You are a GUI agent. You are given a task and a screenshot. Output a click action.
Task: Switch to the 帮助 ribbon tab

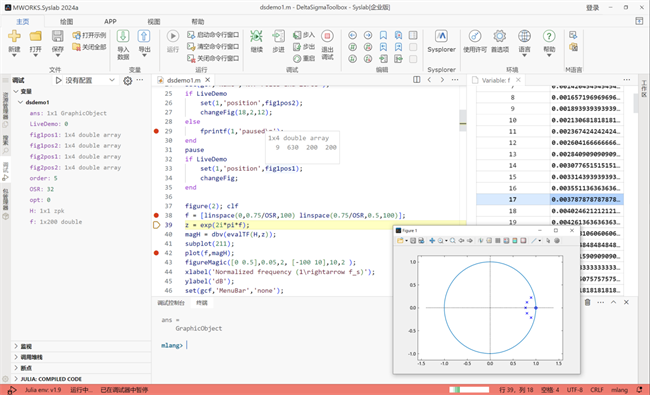coord(198,22)
